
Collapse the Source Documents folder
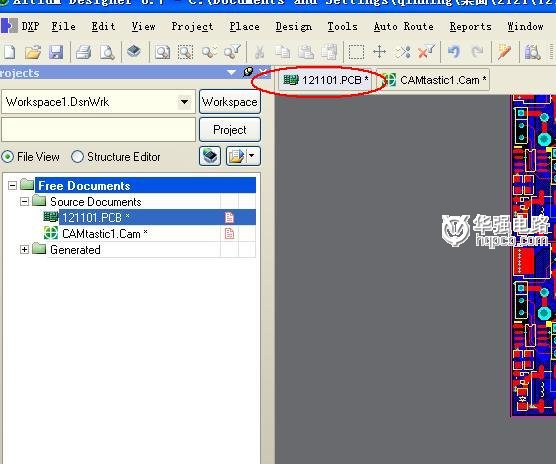tap(24, 202)
